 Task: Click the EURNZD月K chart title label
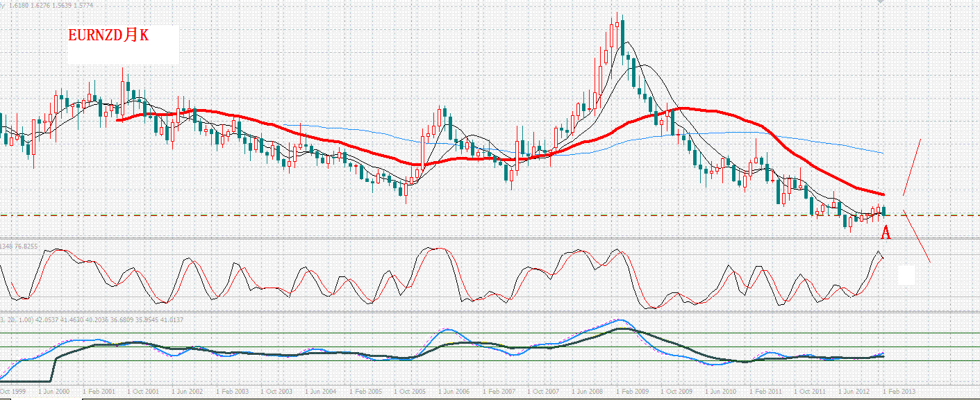[108, 35]
